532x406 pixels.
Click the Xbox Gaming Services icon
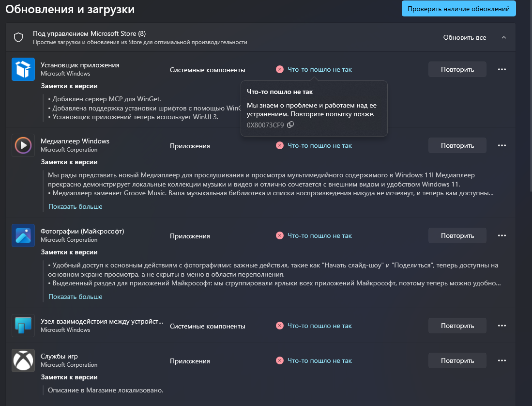tap(23, 360)
